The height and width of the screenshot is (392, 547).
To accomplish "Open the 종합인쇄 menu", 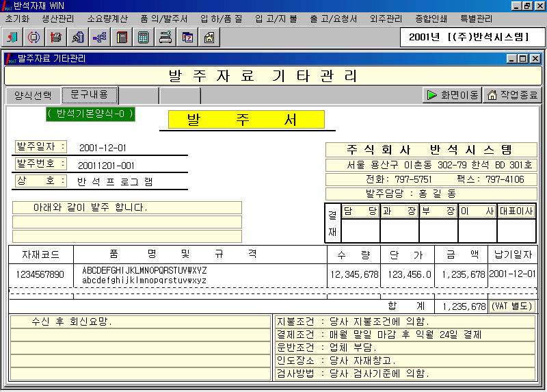I will pyautogui.click(x=431, y=18).
